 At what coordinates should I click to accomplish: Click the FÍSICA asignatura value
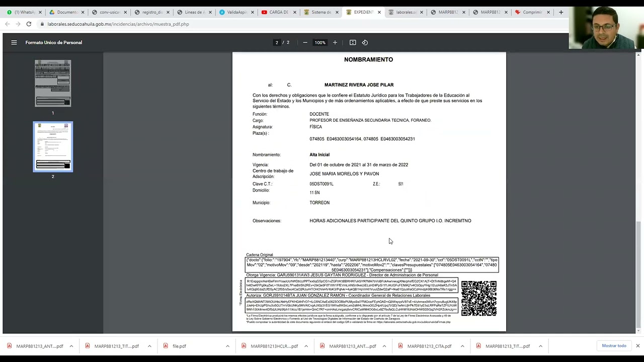pyautogui.click(x=315, y=127)
